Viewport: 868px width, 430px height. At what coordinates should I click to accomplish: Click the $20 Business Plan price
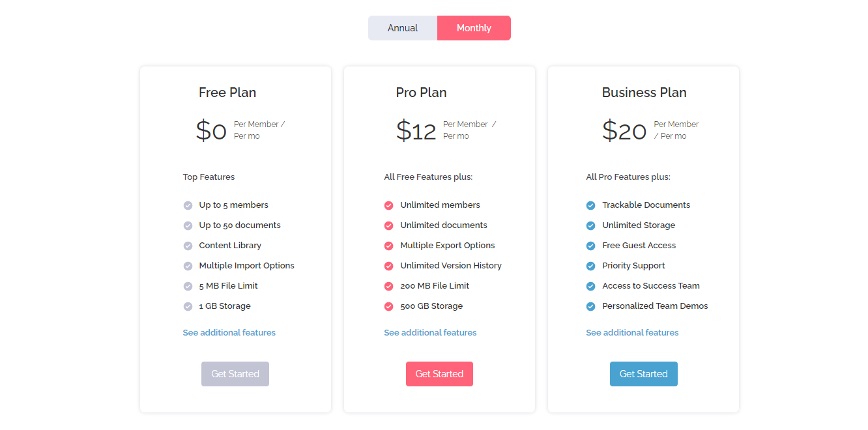tap(624, 131)
